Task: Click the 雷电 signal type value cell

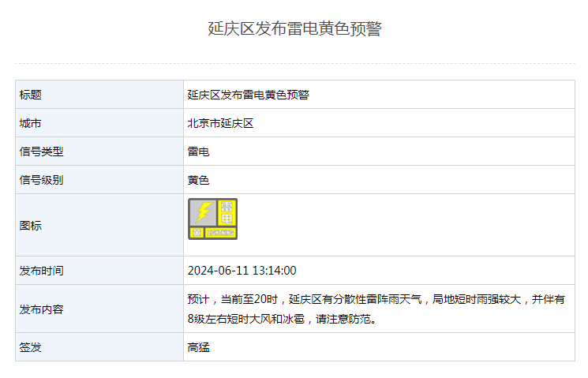Action: tap(199, 152)
